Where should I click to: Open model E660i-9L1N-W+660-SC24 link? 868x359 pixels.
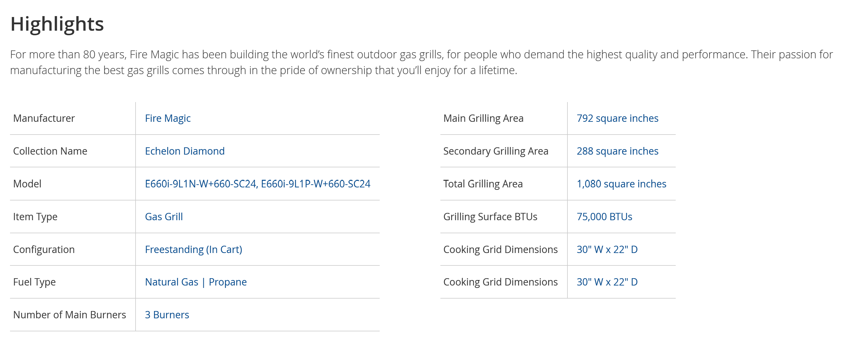[200, 183]
